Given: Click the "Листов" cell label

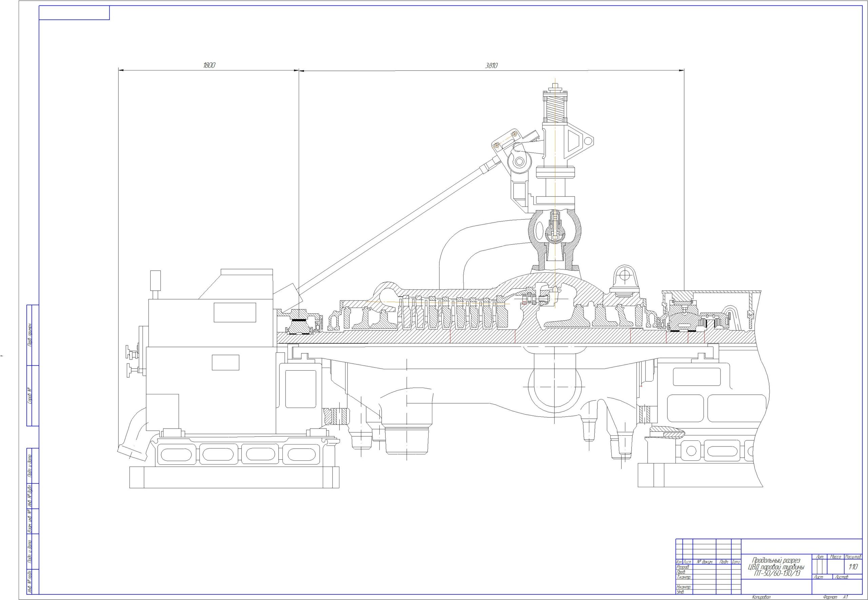Looking at the screenshot, I should point(841,577).
